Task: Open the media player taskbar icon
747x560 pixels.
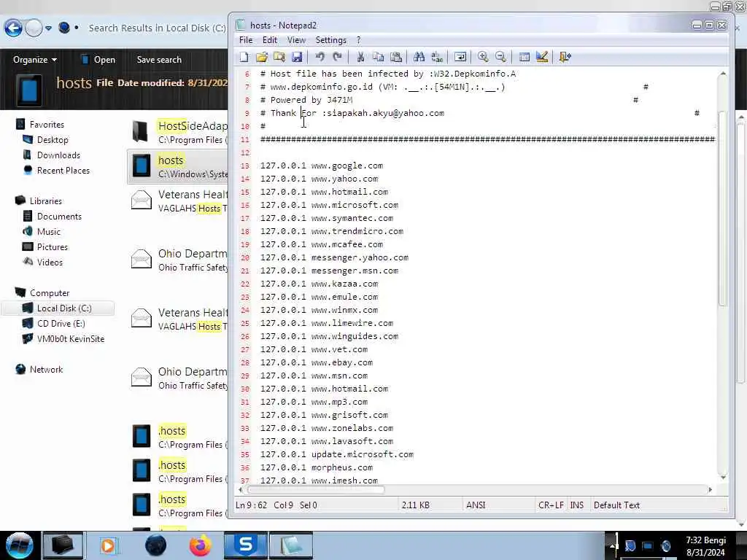Action: (108, 545)
